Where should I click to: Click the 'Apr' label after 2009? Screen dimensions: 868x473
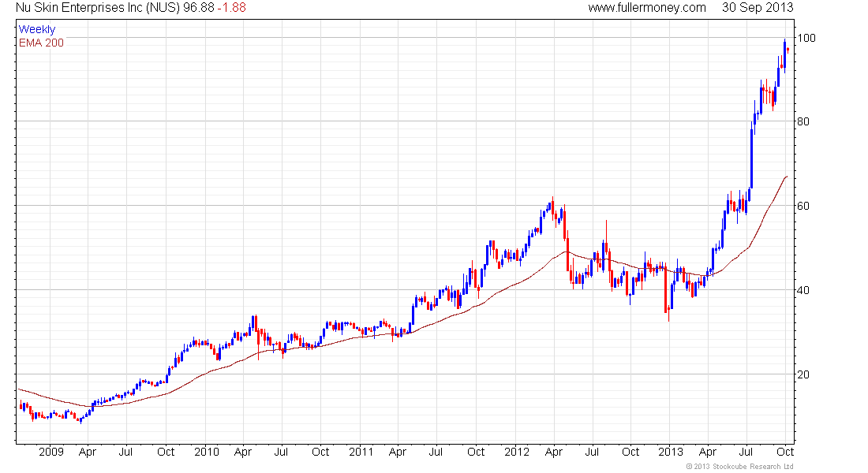[x=88, y=452]
